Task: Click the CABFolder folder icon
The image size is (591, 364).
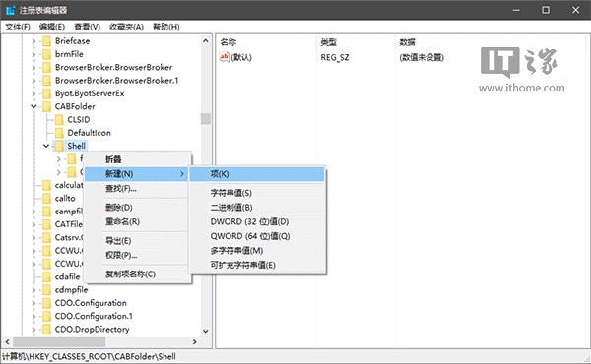Action: tap(46, 107)
